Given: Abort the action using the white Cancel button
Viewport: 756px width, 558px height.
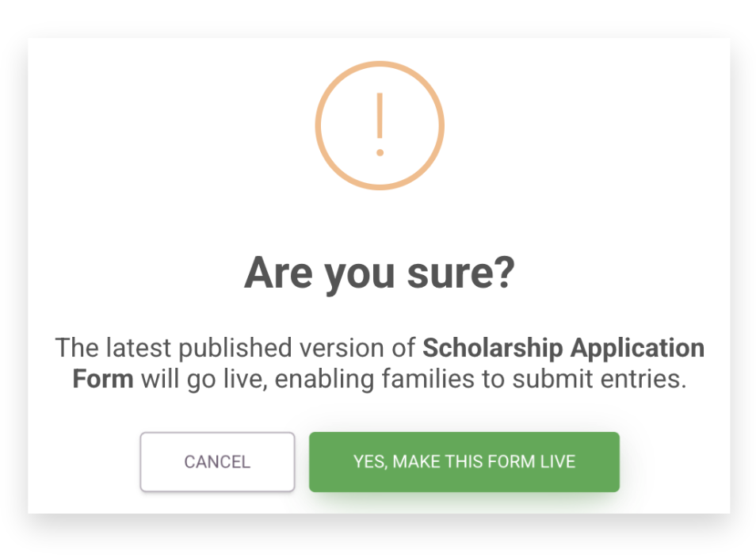Looking at the screenshot, I should point(217,462).
